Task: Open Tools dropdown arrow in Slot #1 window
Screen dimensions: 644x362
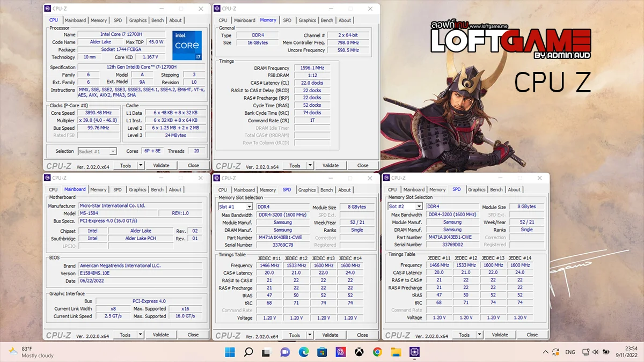Action: click(x=311, y=335)
